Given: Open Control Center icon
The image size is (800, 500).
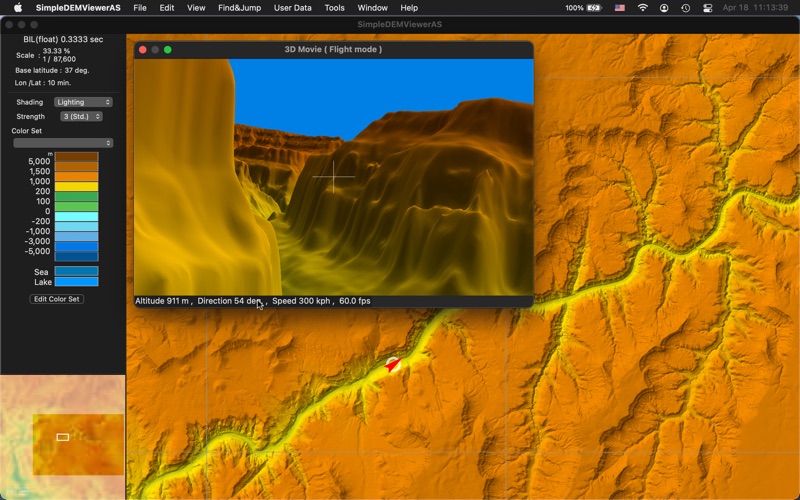Looking at the screenshot, I should pos(707,8).
